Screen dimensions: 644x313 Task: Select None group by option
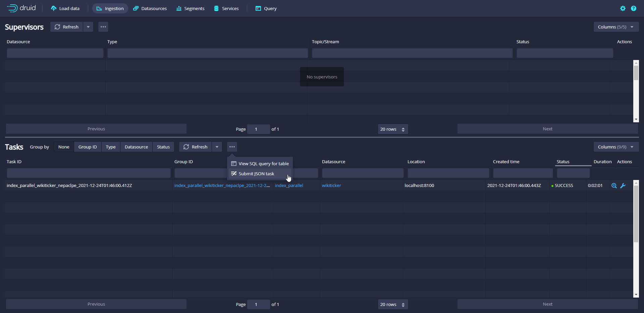(x=64, y=147)
